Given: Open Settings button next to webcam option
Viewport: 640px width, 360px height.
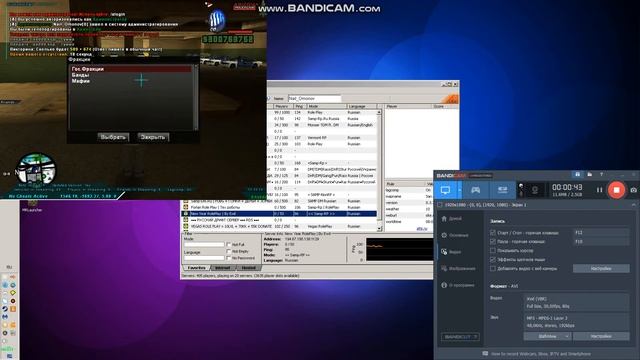Looking at the screenshot, I should click(601, 269).
